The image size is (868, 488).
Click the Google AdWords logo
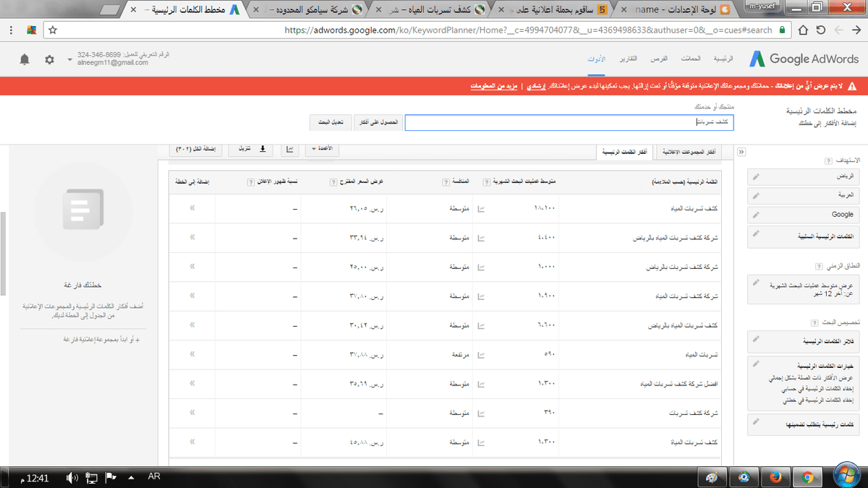pyautogui.click(x=803, y=59)
